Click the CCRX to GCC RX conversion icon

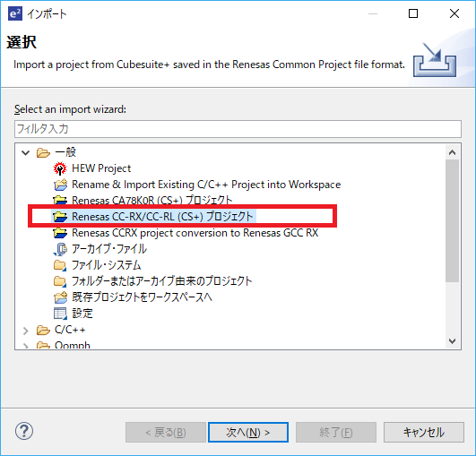pos(60,233)
